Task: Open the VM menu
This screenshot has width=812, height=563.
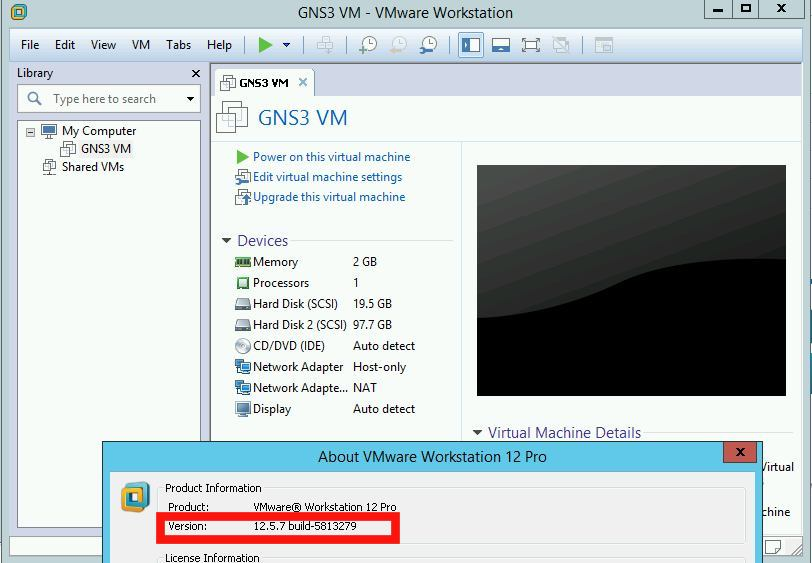Action: 141,45
